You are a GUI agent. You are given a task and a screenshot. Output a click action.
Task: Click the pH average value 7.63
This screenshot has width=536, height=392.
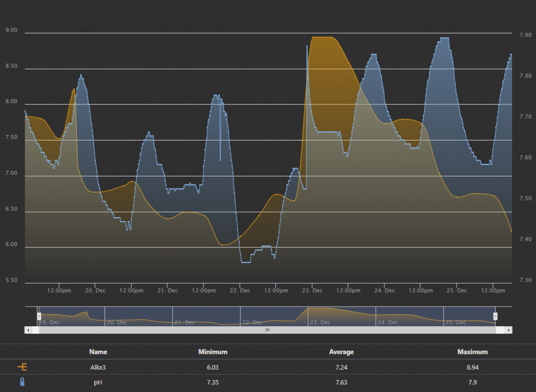(x=341, y=383)
